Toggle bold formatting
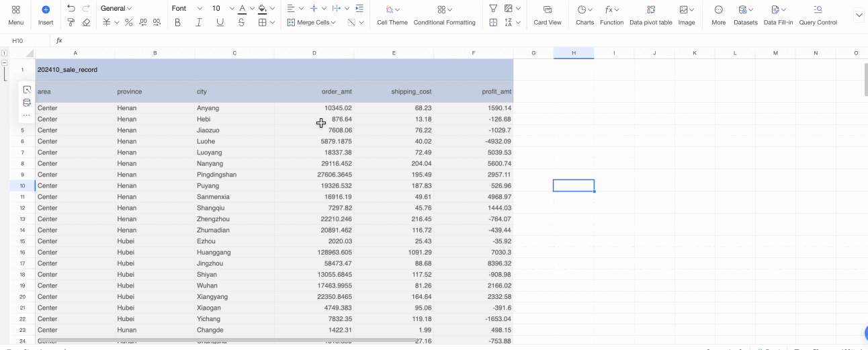Viewport: 868px width, 350px height. click(x=177, y=22)
